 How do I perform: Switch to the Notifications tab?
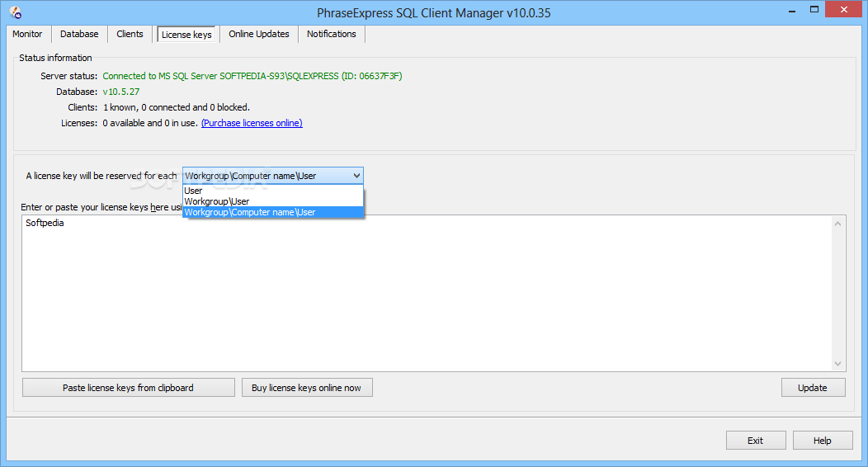(x=331, y=34)
